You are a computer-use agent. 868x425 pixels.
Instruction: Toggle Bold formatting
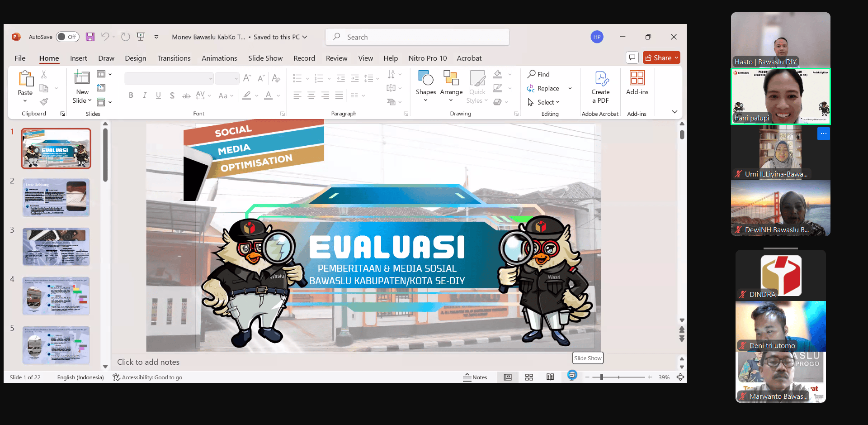click(x=131, y=96)
